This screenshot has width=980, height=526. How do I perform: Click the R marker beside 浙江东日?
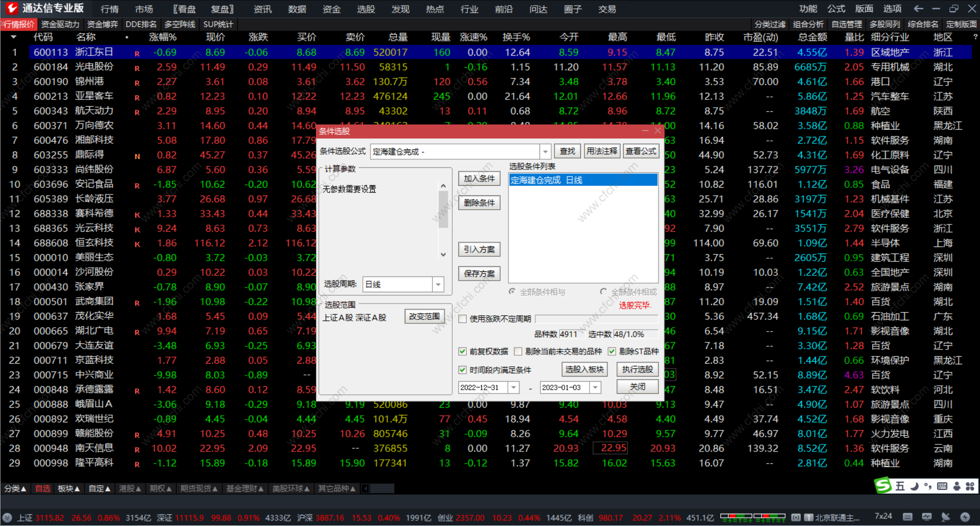(x=137, y=54)
